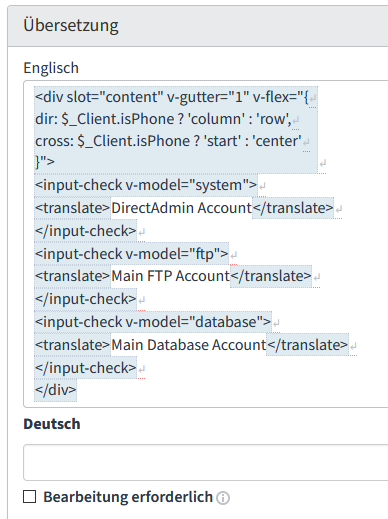This screenshot has width=388, height=519.
Task: Click the line 'cross: $_Client.isPhone ? 'start' : 'center''
Action: tap(168, 141)
